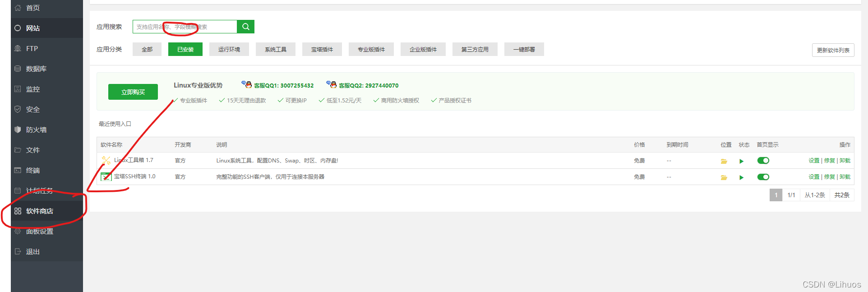Select the 系统工具 category tab
This screenshot has width=868, height=292.
(x=276, y=49)
